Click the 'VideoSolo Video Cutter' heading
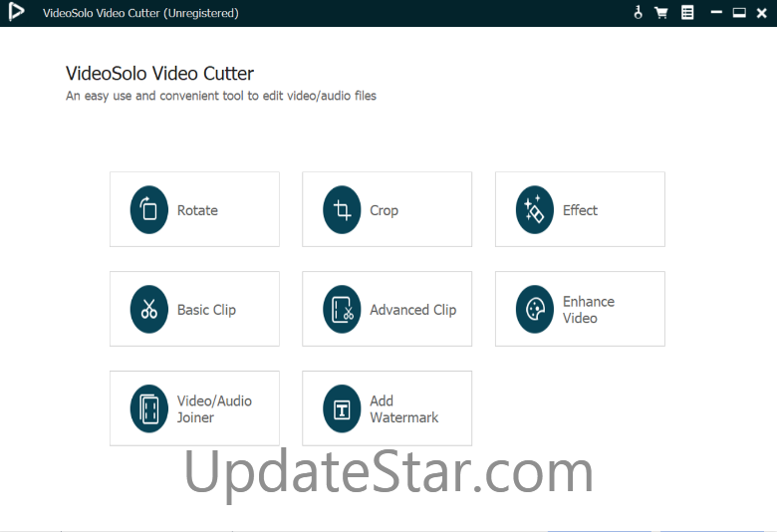 pyautogui.click(x=159, y=74)
